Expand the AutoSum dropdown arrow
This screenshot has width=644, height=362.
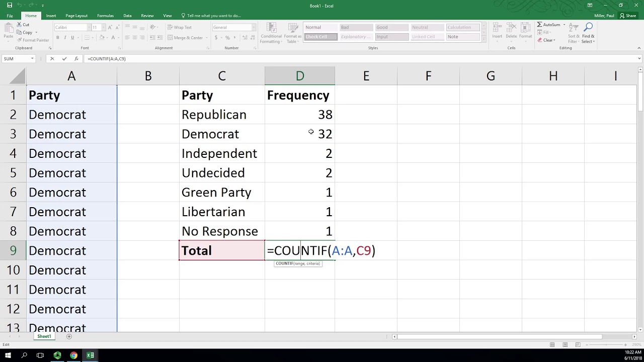(564, 25)
